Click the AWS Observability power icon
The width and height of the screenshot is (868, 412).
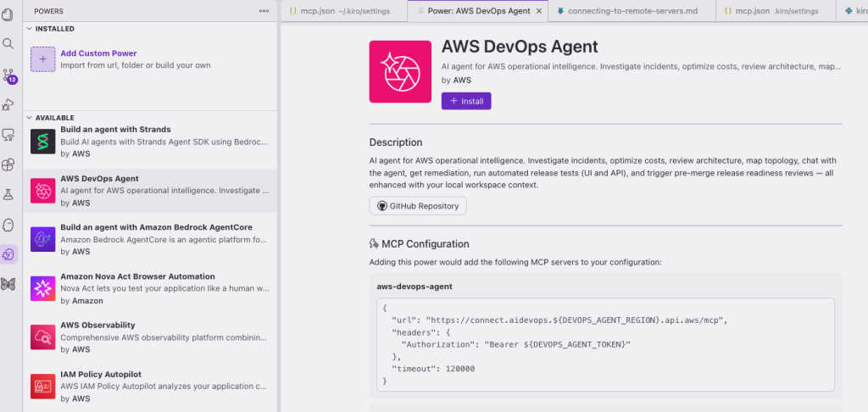coord(43,337)
